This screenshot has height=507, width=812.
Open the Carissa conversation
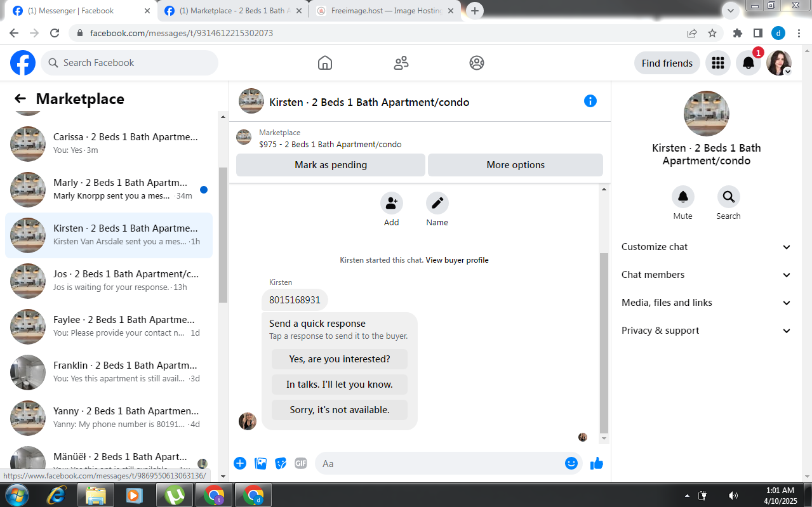click(x=109, y=144)
